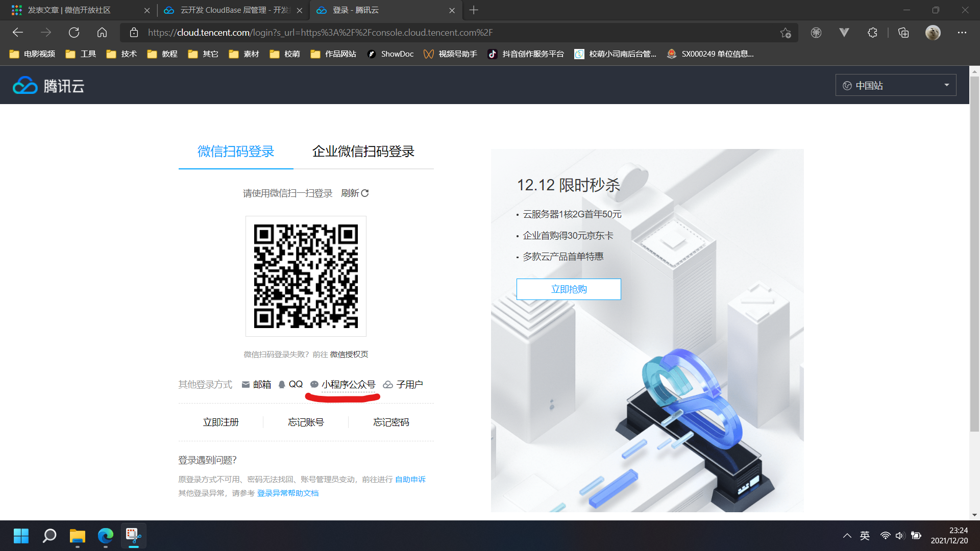980x551 pixels.
Task: Expand the 中国站 region dropdown
Action: 895,85
